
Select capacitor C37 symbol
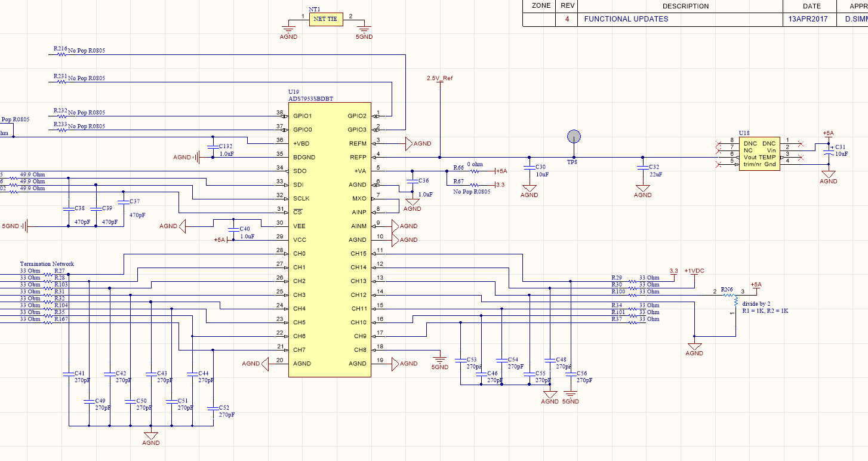coord(123,202)
